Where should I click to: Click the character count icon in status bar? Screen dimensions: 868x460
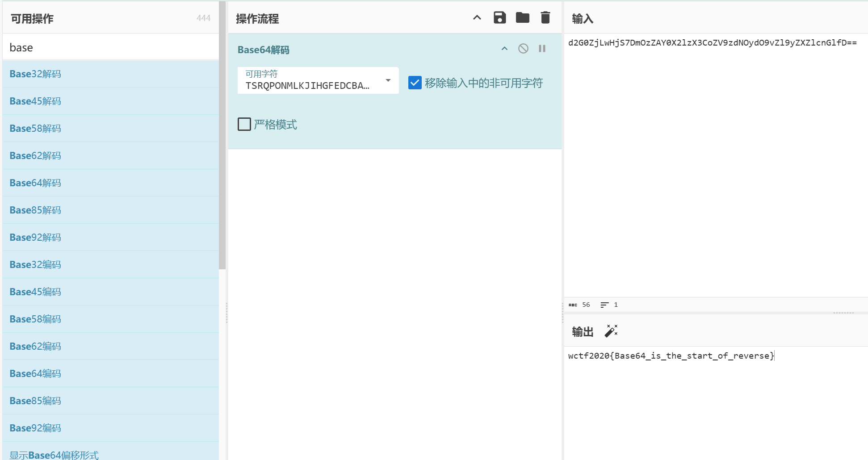pyautogui.click(x=573, y=305)
